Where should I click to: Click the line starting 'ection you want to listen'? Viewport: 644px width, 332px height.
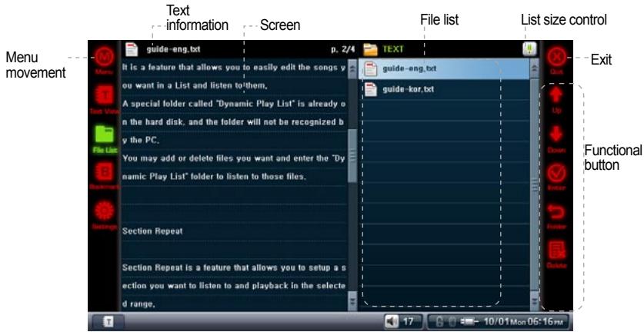234,286
